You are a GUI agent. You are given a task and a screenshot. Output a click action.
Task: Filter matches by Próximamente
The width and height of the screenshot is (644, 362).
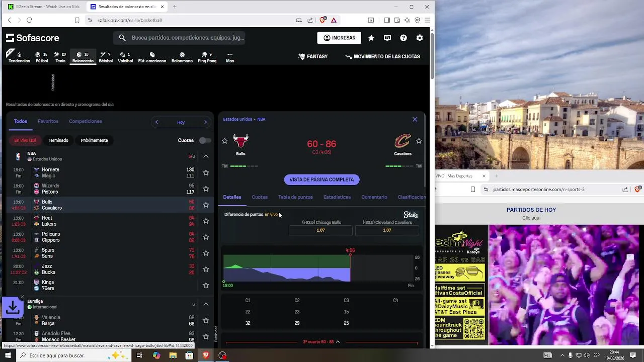click(x=94, y=140)
